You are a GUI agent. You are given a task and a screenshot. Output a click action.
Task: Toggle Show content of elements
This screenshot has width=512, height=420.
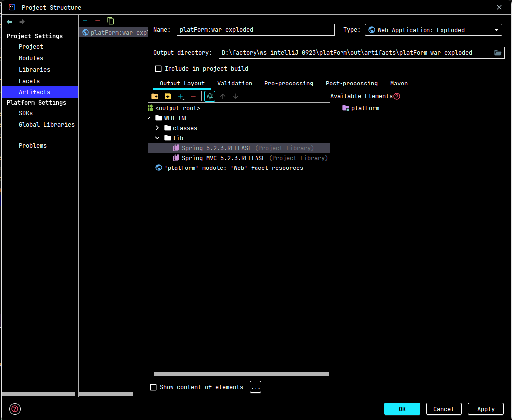153,387
